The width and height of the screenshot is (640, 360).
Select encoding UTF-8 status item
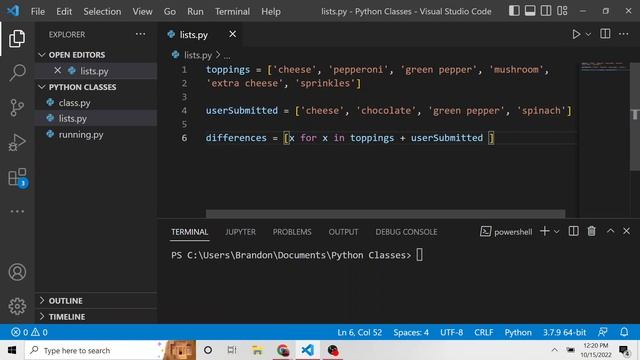[x=451, y=332]
